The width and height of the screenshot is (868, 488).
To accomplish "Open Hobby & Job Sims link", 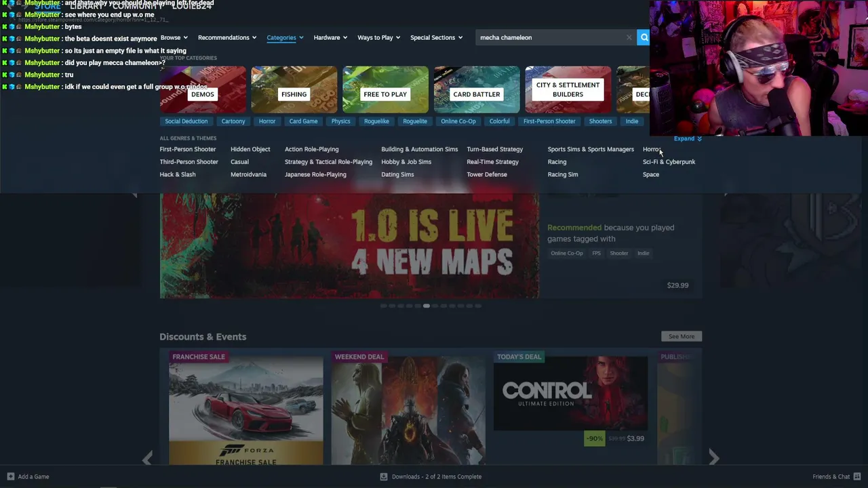I will pos(406,162).
